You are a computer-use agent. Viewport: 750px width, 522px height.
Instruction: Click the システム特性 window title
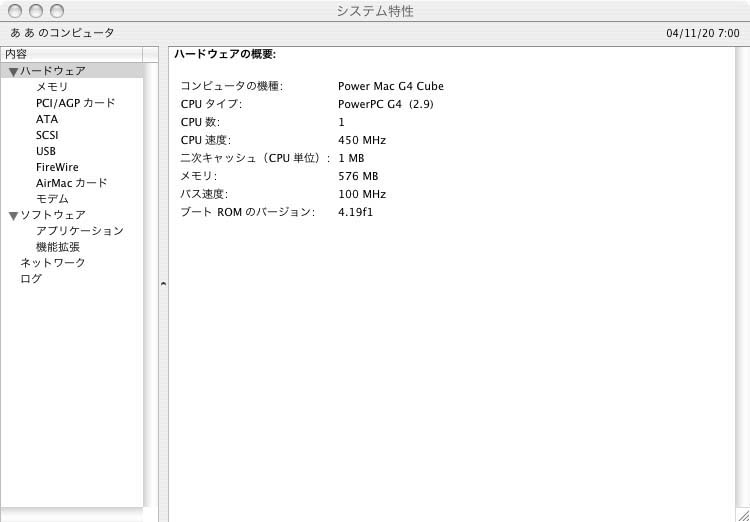coord(375,11)
